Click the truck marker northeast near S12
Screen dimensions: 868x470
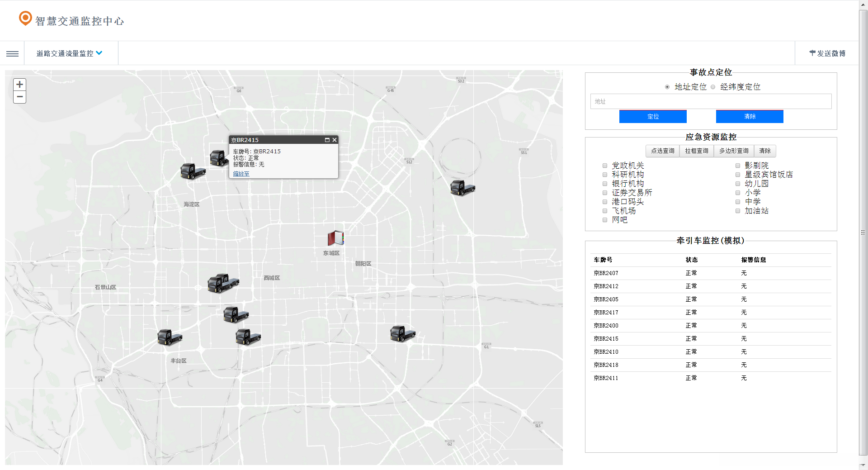coord(462,187)
